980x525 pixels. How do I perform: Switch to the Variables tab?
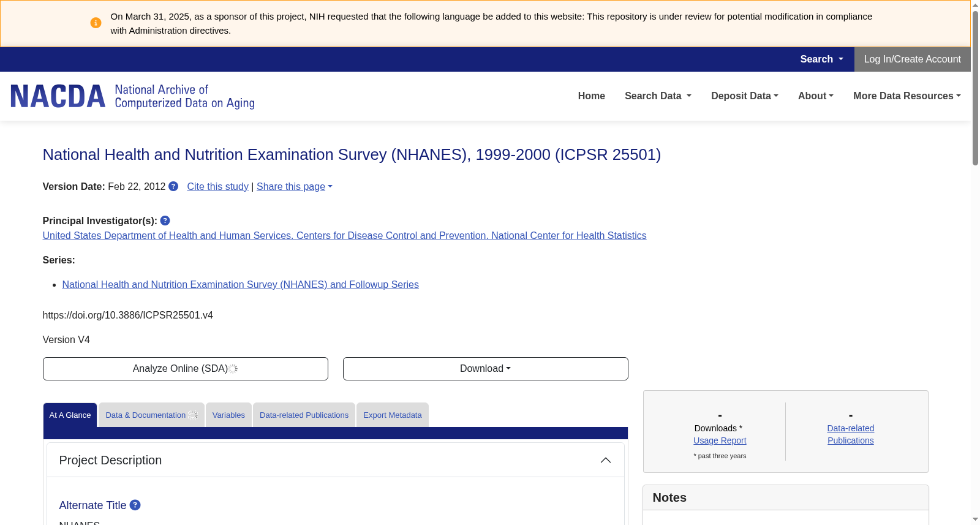click(x=228, y=415)
